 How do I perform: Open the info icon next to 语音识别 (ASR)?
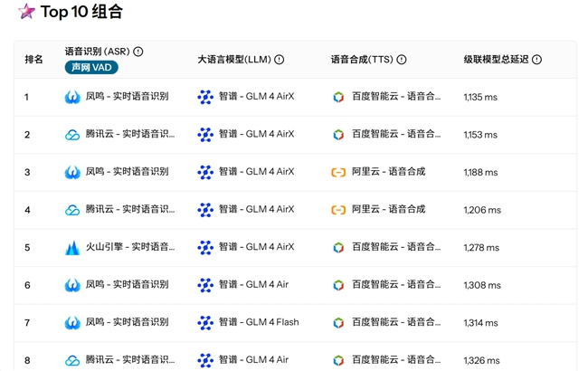[138, 52]
